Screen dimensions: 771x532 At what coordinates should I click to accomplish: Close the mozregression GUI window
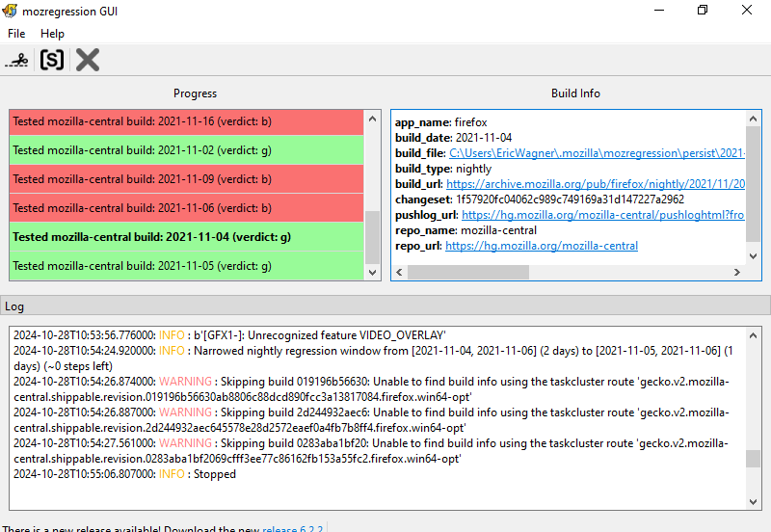pos(747,10)
